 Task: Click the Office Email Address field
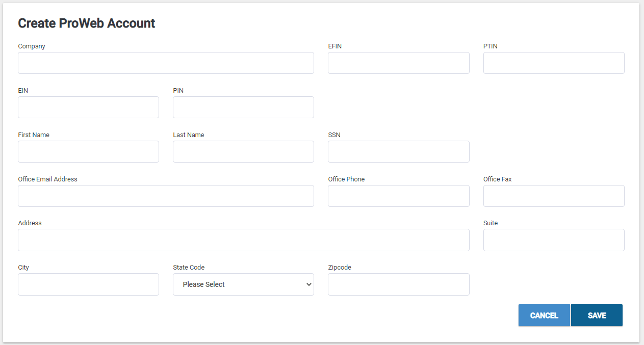point(166,196)
